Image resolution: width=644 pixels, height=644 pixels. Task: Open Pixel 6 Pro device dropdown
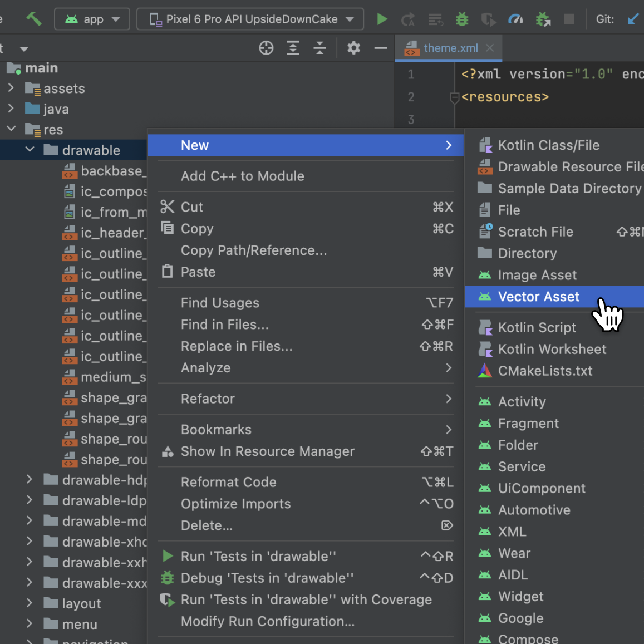pyautogui.click(x=250, y=19)
